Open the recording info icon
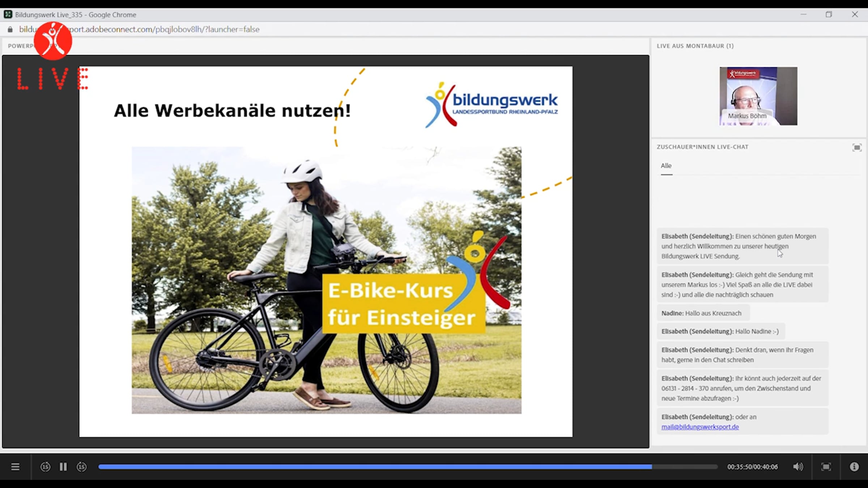 pos(854,467)
